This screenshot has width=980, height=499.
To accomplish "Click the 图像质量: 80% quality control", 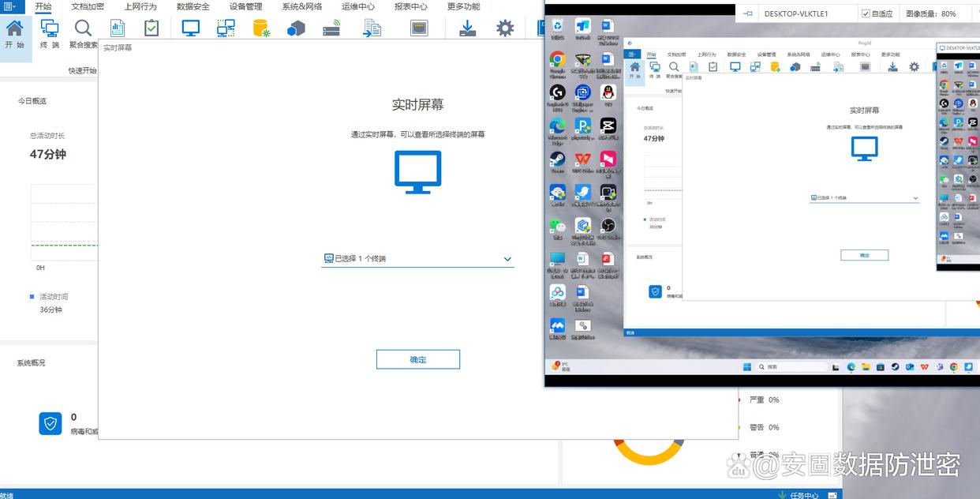I will pyautogui.click(x=931, y=14).
